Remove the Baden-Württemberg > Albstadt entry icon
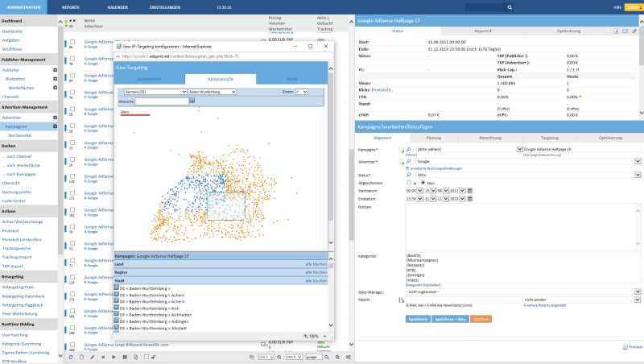 tap(116, 328)
